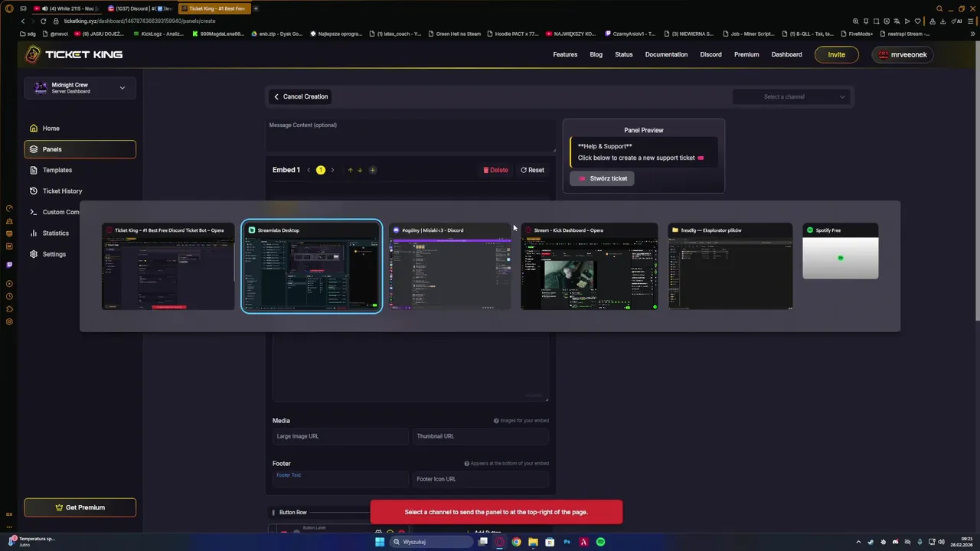Switch to the Streamlabs Desktop window thumbnail
This screenshot has height=551, width=980.
[x=312, y=266]
